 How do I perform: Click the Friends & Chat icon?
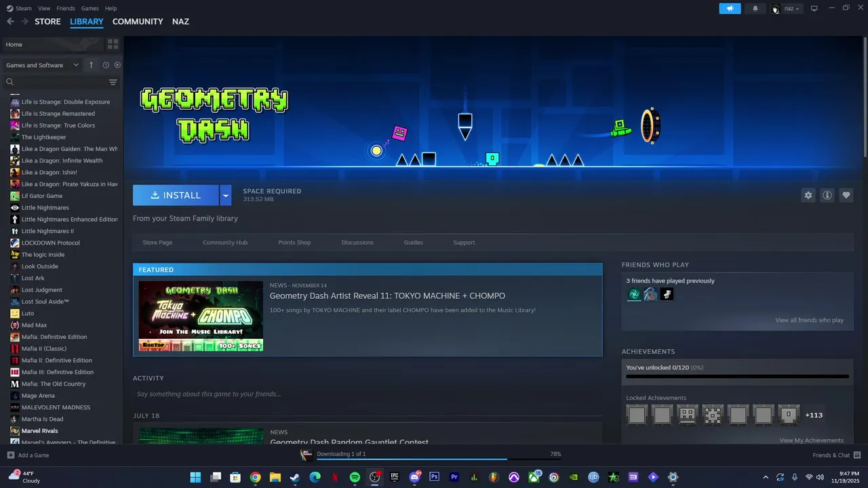coord(857,455)
